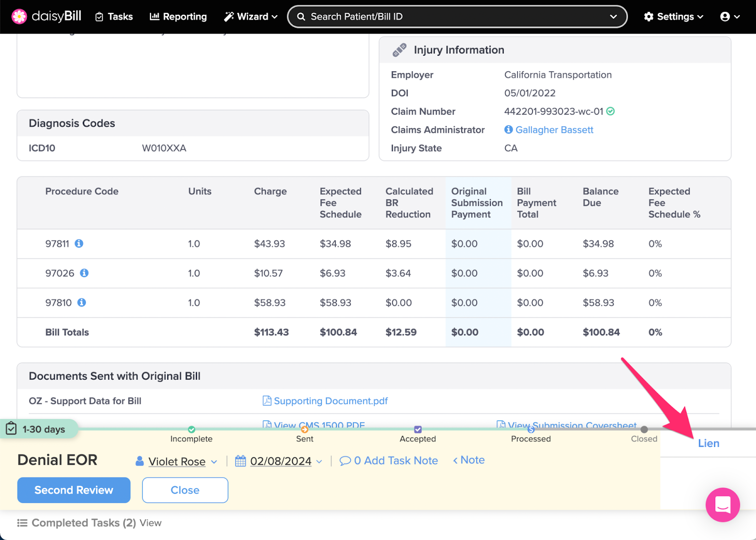Click the calendar icon by due date
The height and width of the screenshot is (540, 756).
pos(241,461)
